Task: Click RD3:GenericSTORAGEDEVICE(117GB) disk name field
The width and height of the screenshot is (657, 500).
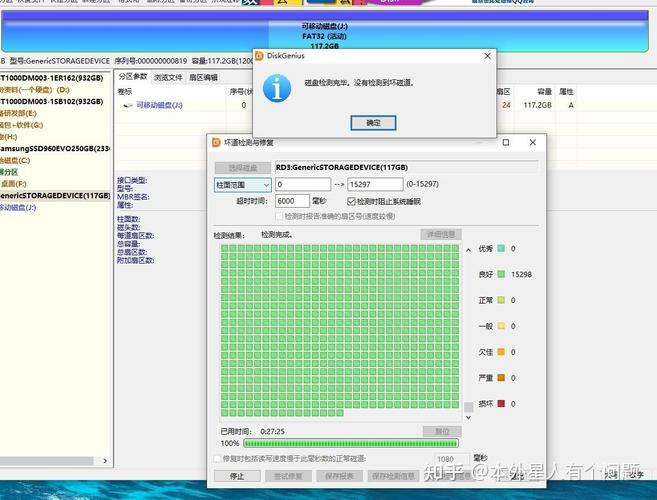Action: coord(406,168)
